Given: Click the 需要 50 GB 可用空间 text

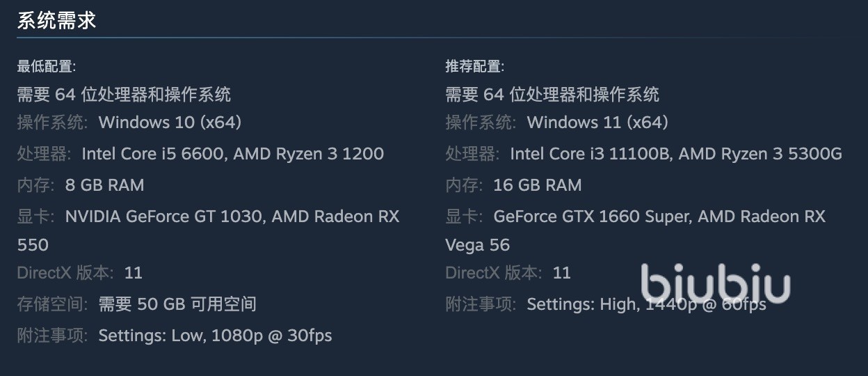Looking at the screenshot, I should point(177,304).
